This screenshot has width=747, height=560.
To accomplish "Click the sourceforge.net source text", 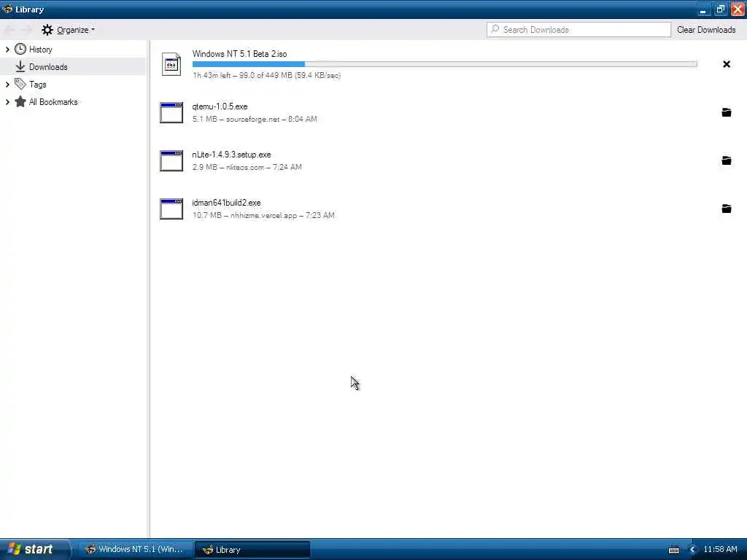I will 252,119.
